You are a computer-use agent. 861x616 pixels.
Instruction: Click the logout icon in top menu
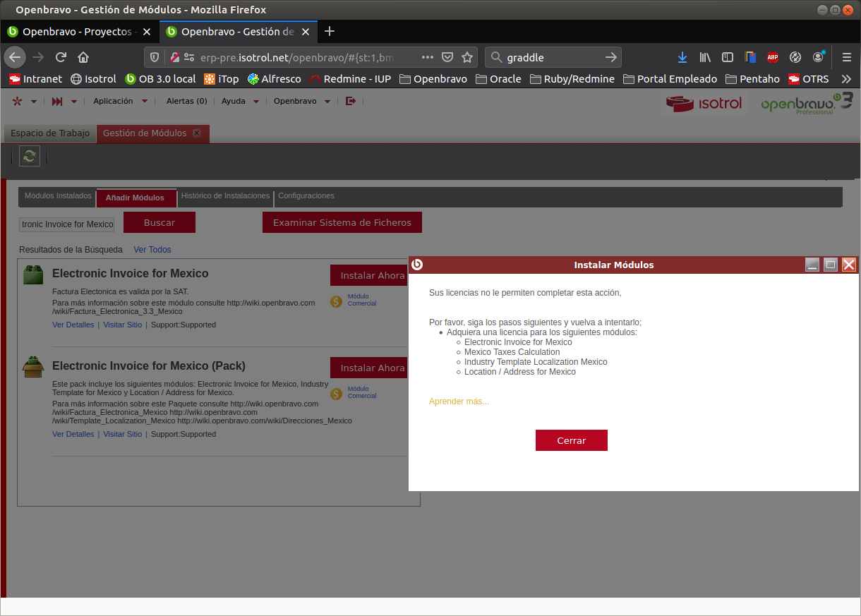pyautogui.click(x=351, y=102)
